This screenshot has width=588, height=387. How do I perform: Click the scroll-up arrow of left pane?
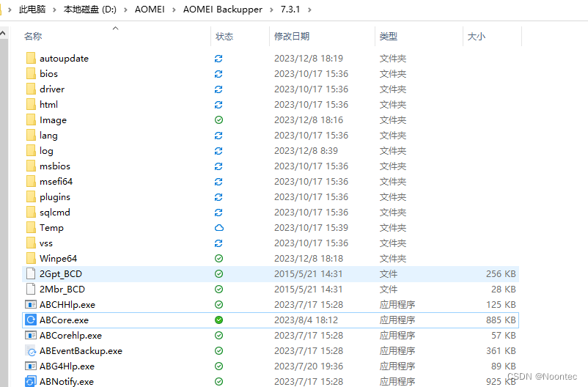(x=3, y=34)
